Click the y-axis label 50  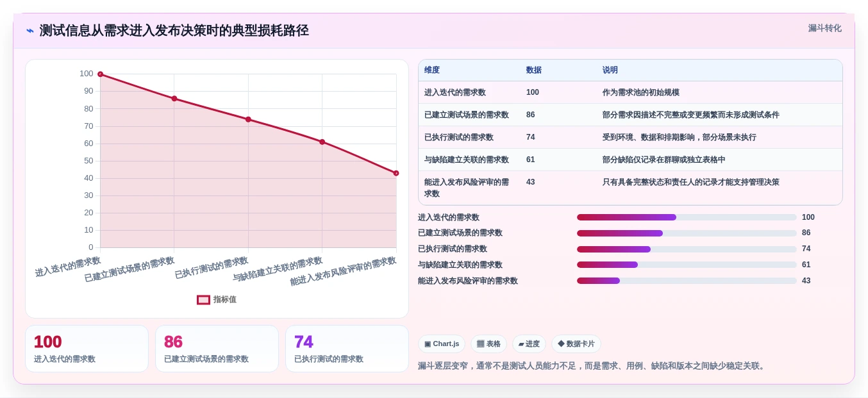[88, 161]
